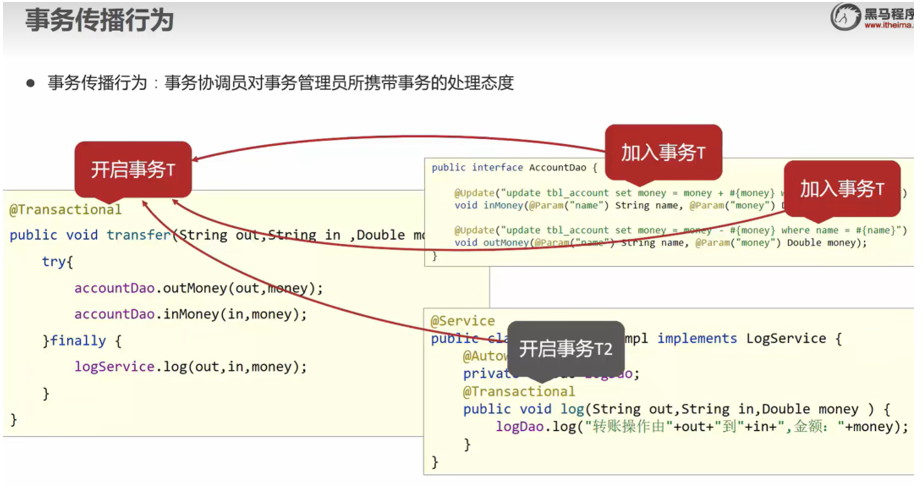The image size is (922, 486).
Task: Click the 'void outMoney(' method line
Action: (660, 243)
